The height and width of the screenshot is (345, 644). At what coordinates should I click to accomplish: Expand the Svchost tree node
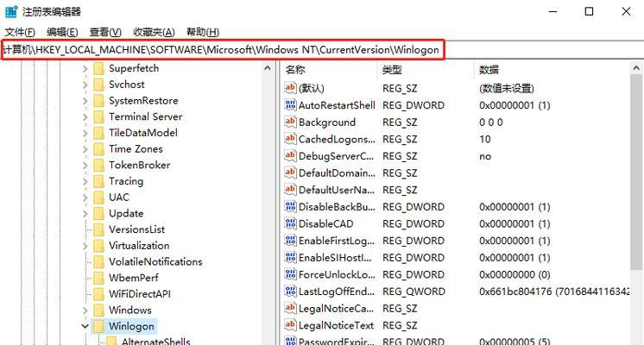(85, 85)
